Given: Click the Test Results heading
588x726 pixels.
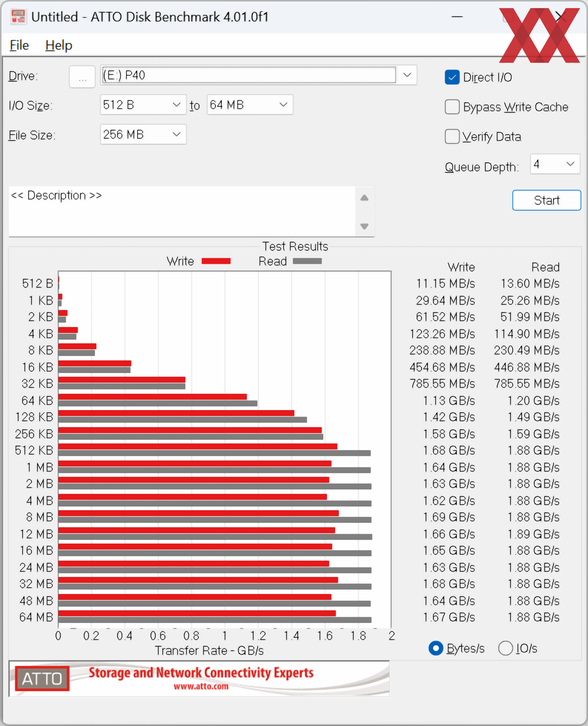Looking at the screenshot, I should click(x=295, y=246).
